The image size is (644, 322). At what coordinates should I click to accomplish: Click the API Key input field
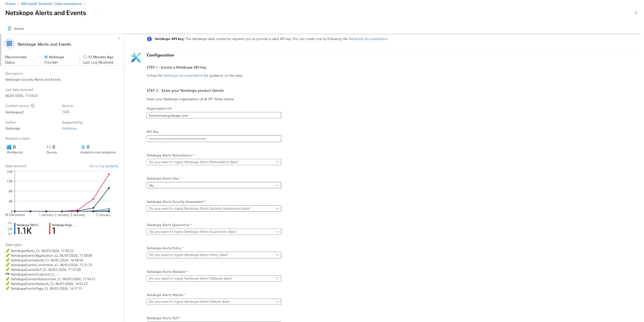coord(214,139)
